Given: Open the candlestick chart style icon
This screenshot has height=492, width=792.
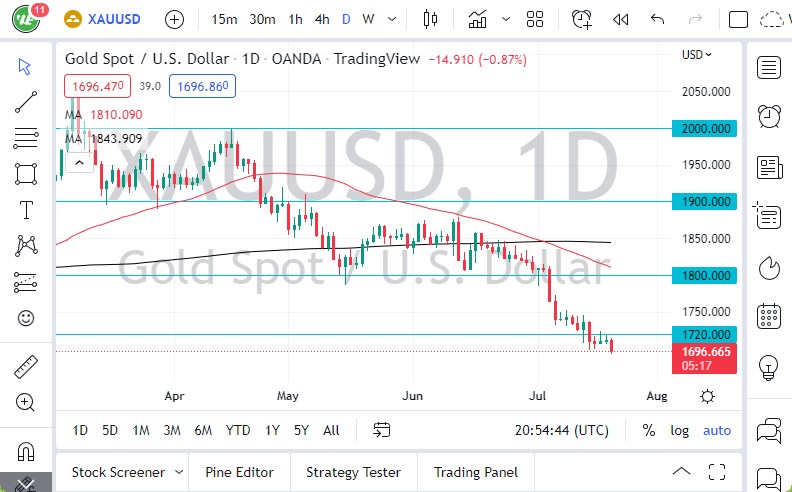Looking at the screenshot, I should [x=432, y=19].
